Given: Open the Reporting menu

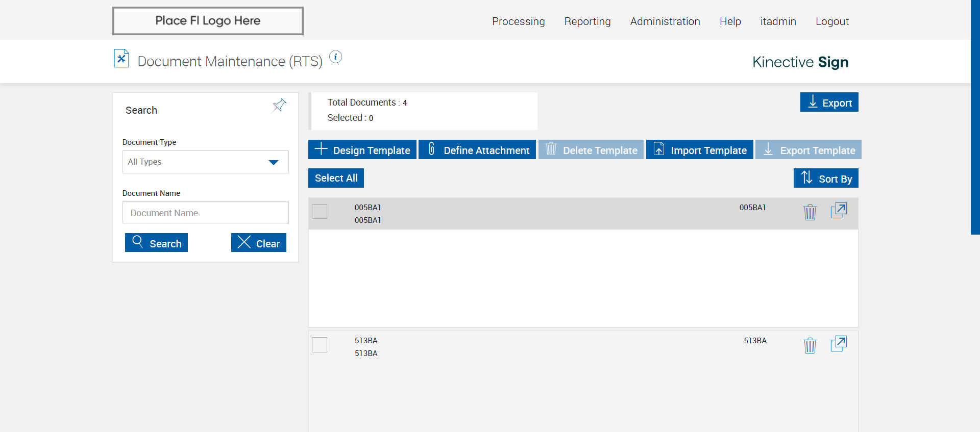Looking at the screenshot, I should coord(587,21).
